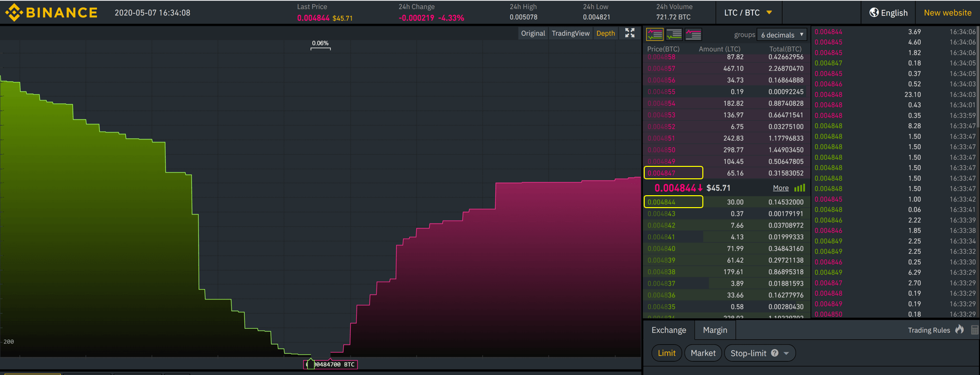Open the New website link
The height and width of the screenshot is (375, 980).
947,13
